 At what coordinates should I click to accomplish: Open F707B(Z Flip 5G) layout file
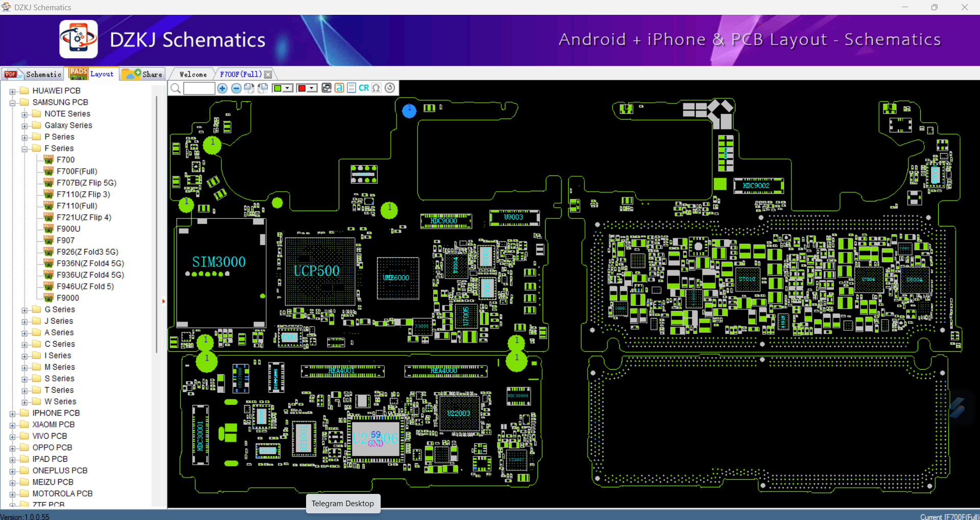click(86, 183)
